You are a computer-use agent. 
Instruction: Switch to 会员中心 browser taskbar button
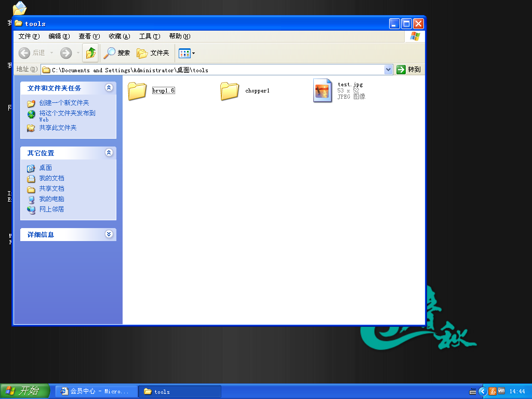pyautogui.click(x=96, y=391)
